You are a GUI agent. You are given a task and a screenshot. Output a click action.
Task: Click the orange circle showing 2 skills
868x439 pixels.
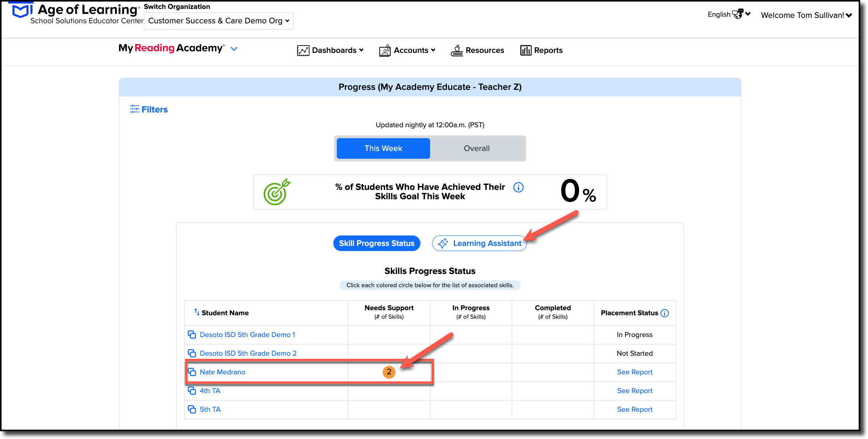coord(389,372)
